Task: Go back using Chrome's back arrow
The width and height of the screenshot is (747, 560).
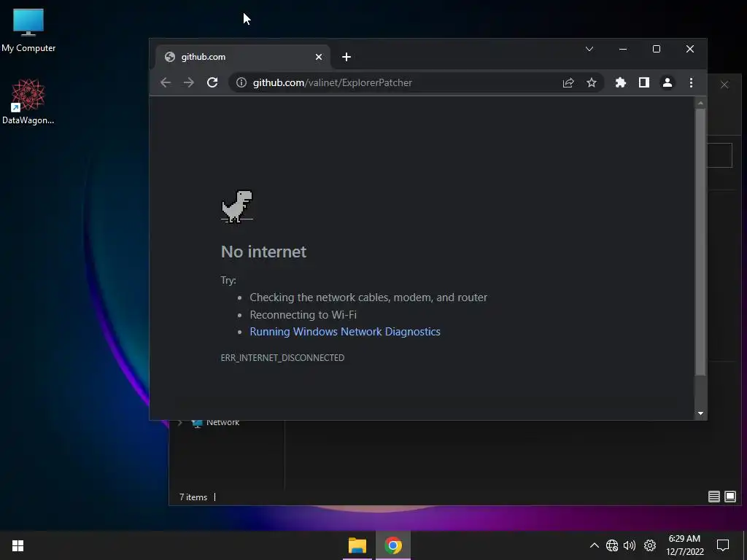Action: [x=166, y=82]
